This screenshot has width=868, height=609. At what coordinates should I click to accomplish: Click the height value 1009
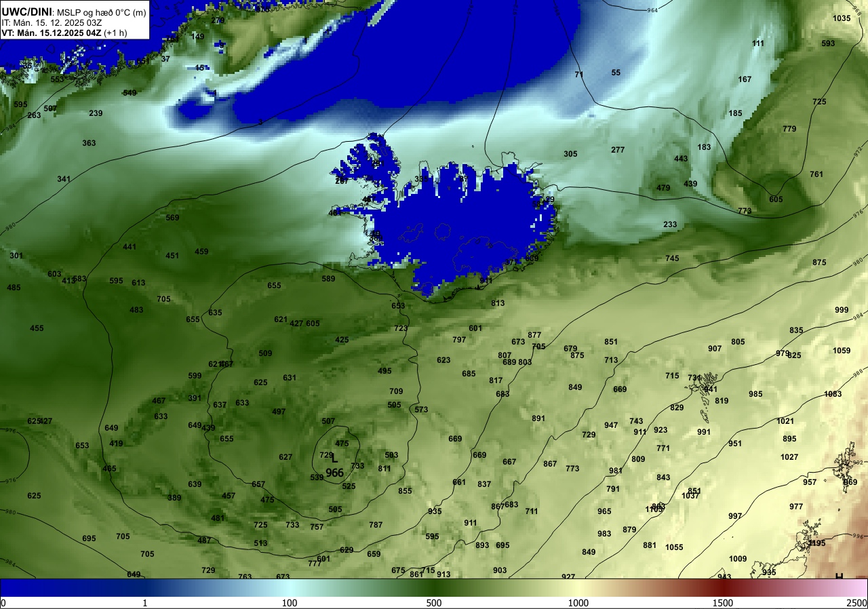pos(738,559)
